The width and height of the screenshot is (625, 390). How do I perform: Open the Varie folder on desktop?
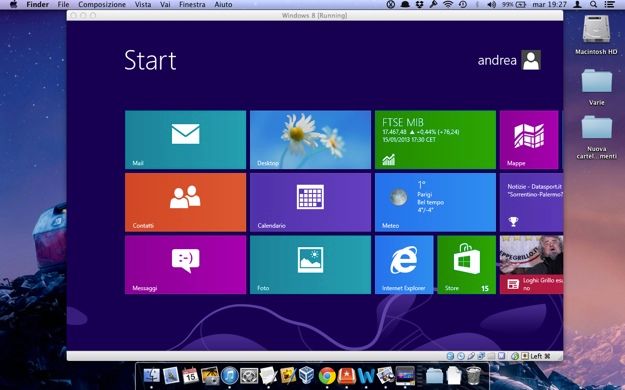point(596,86)
